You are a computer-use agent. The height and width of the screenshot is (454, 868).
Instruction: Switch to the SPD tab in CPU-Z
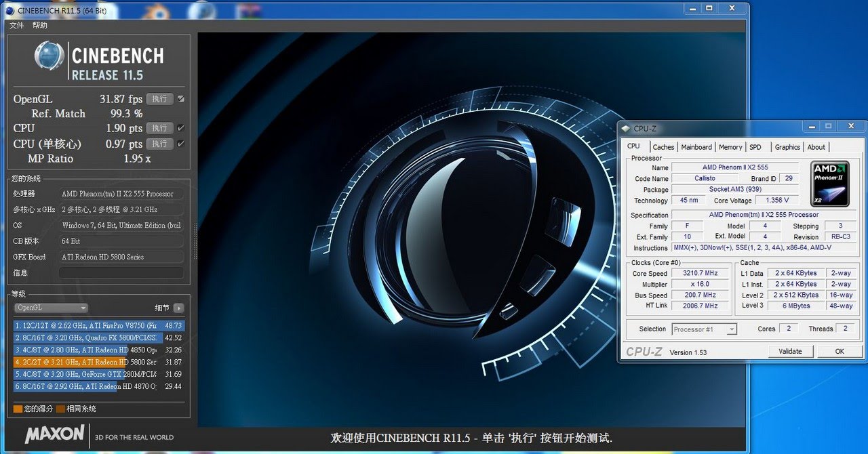[755, 147]
